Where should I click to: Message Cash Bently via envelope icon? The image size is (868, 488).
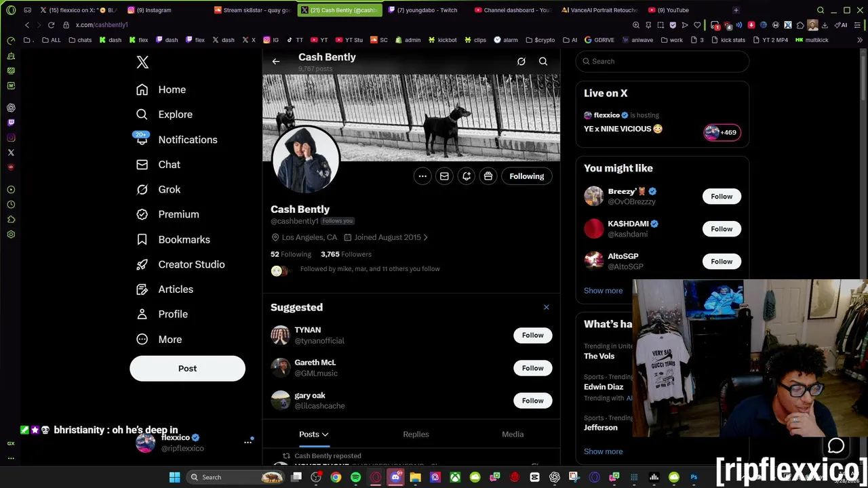click(x=444, y=176)
